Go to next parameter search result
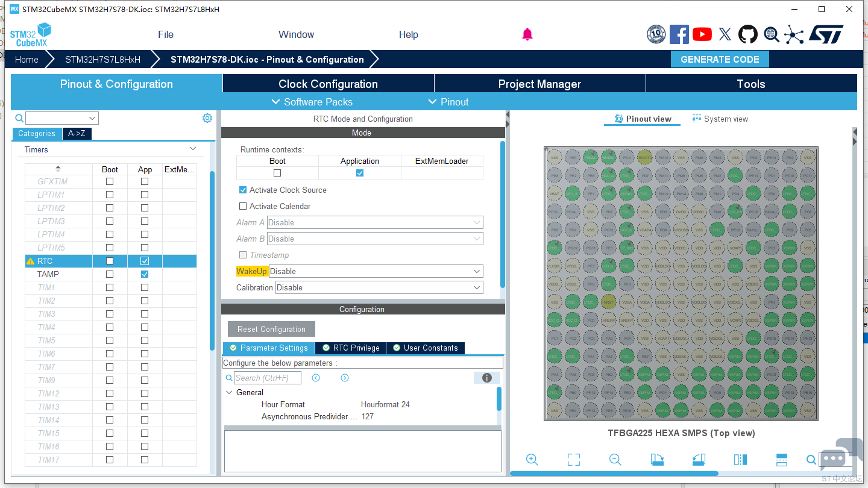 (345, 378)
